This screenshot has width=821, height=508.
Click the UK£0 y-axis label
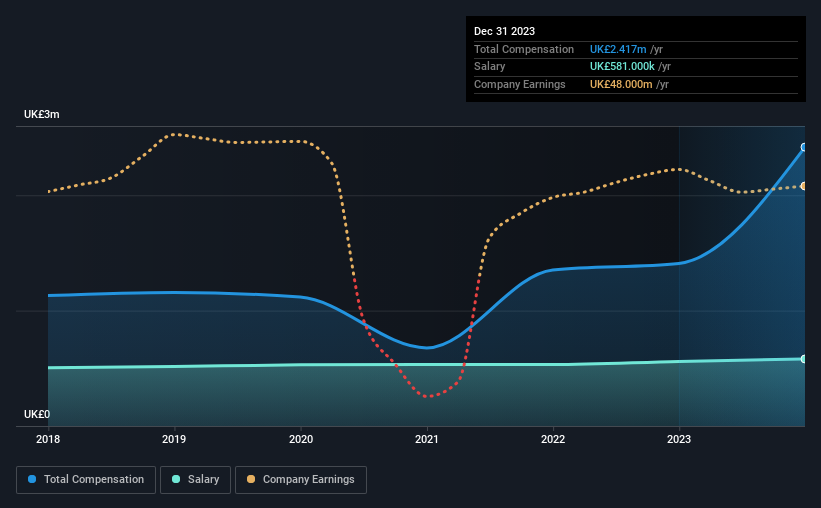37,414
